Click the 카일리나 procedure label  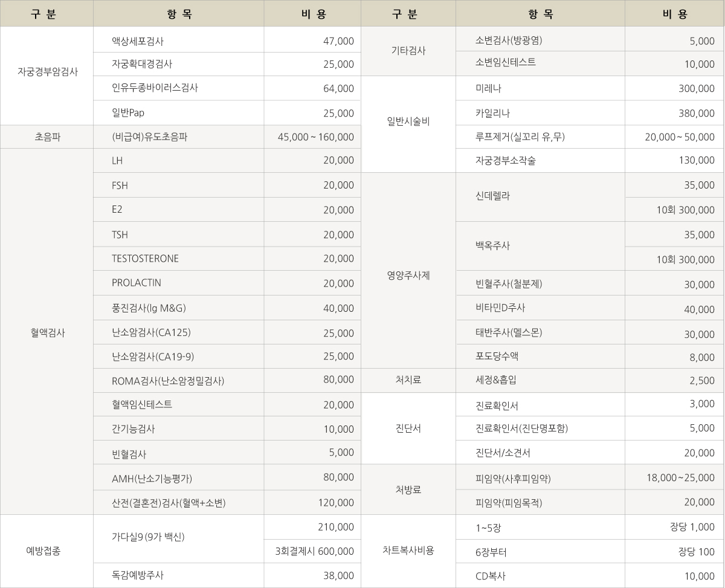click(492, 113)
